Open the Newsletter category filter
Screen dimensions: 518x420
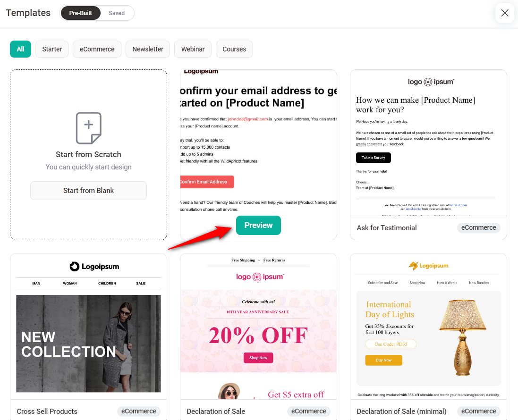(x=148, y=49)
